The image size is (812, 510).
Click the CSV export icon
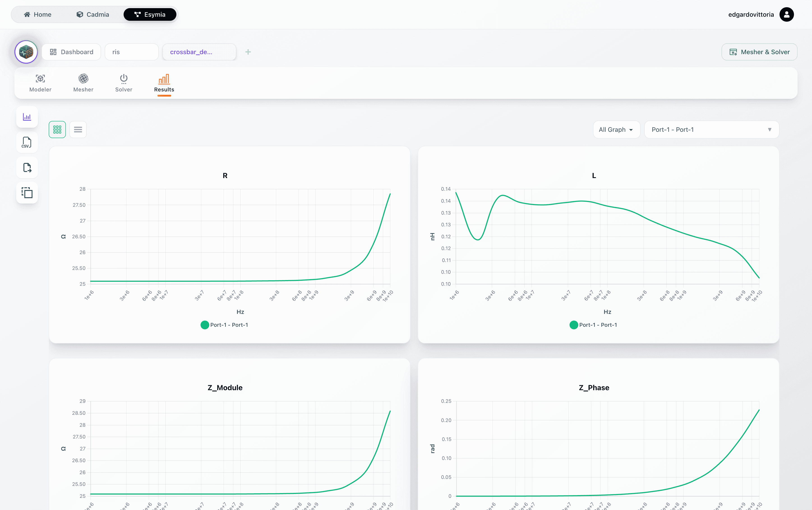(27, 142)
